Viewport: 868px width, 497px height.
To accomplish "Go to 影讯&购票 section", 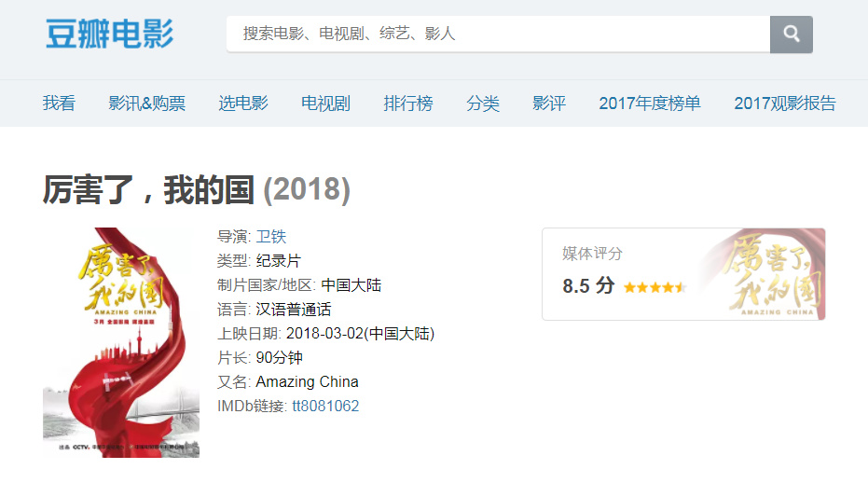I will [x=146, y=103].
